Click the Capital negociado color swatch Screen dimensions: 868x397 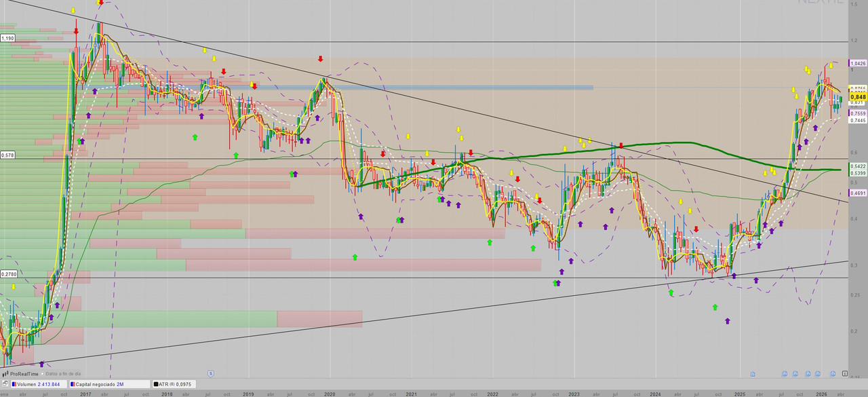pyautogui.click(x=73, y=384)
